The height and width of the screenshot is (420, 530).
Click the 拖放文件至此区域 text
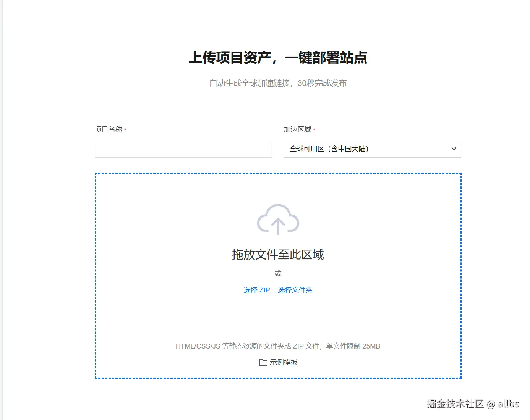coord(278,255)
